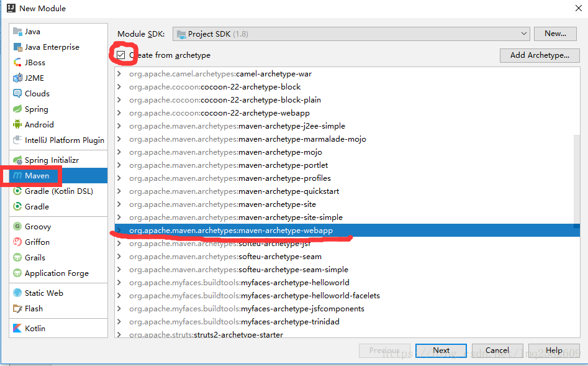The width and height of the screenshot is (588, 366).
Task: Click the disabled Previous button
Action: click(384, 350)
